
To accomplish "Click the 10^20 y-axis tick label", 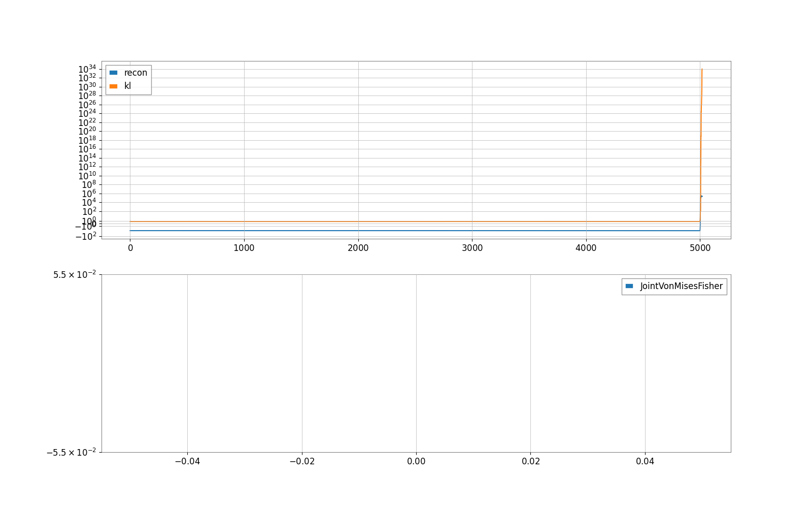I will pyautogui.click(x=87, y=131).
